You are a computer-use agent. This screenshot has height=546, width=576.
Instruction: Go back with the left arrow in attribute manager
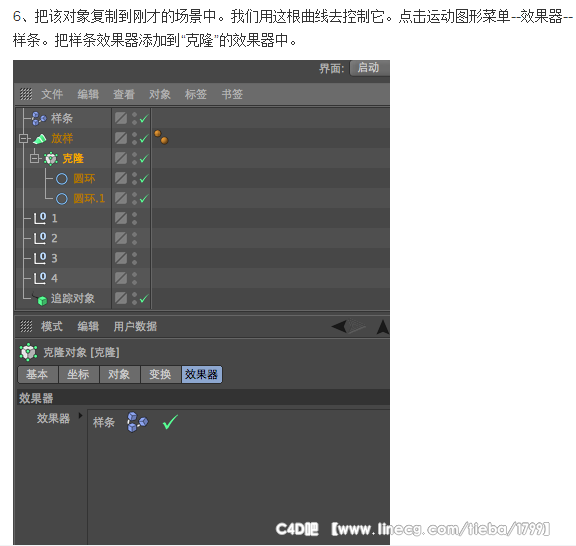[339, 326]
